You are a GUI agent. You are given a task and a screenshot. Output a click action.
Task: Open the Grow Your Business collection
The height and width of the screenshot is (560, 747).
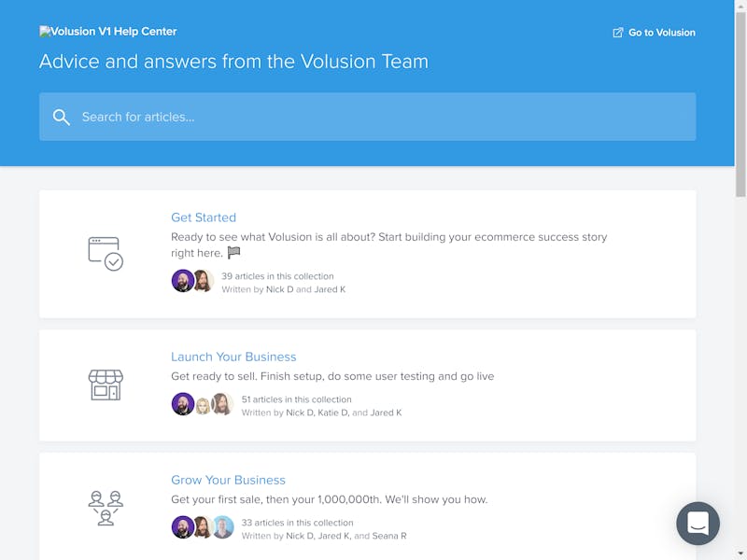(x=228, y=480)
